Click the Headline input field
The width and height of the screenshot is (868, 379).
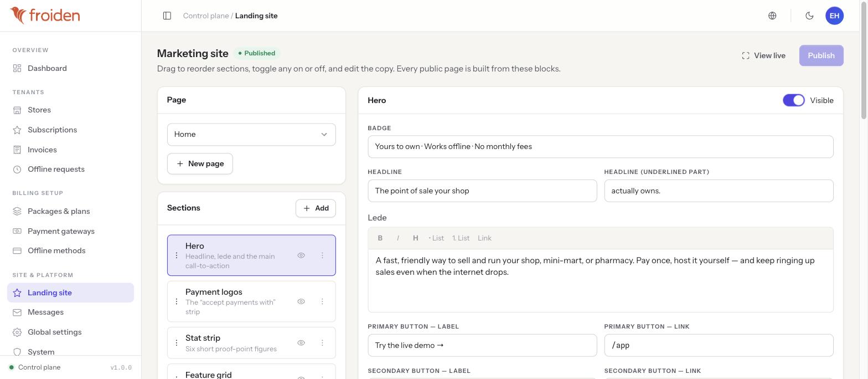coord(482,191)
